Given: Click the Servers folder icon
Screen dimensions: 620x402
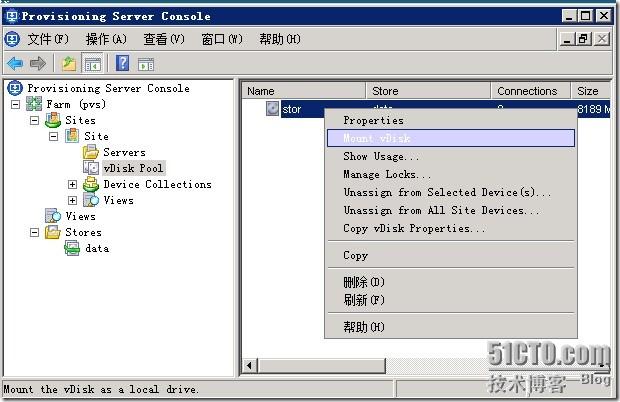Looking at the screenshot, I should coord(91,152).
